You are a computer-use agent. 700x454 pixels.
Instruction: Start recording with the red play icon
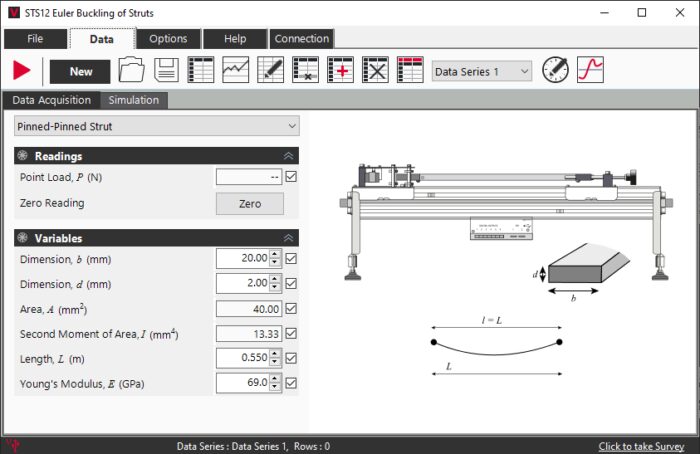pyautogui.click(x=21, y=71)
